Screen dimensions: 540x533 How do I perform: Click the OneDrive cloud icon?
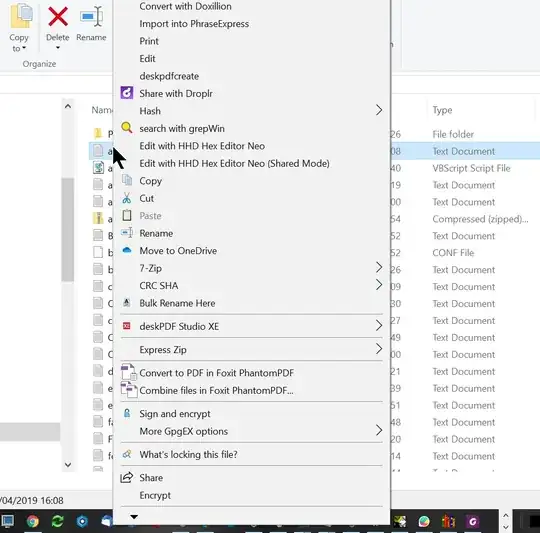point(127,250)
